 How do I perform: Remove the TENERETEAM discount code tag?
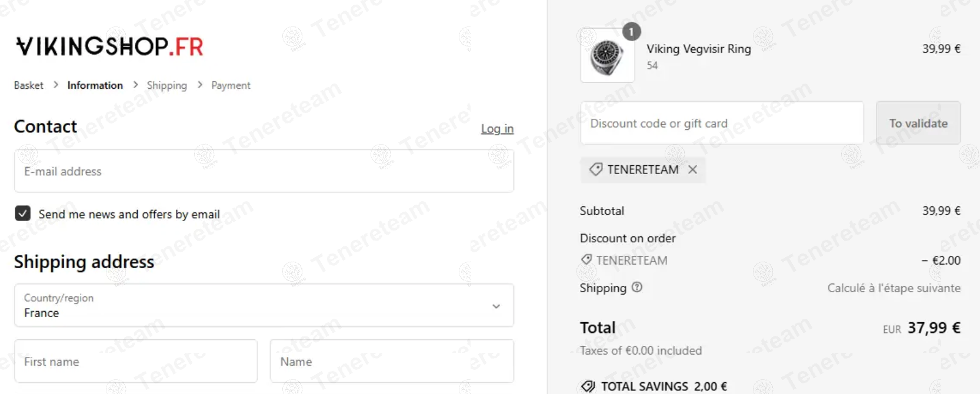(693, 170)
